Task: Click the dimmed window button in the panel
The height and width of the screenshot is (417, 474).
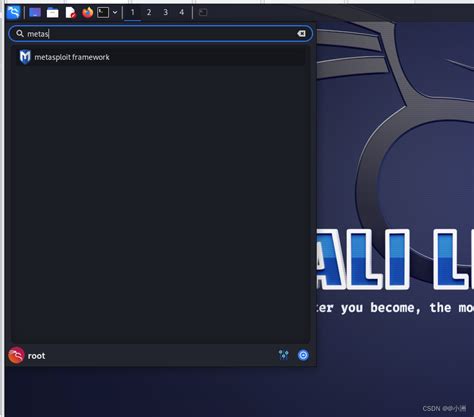Action: [x=203, y=13]
